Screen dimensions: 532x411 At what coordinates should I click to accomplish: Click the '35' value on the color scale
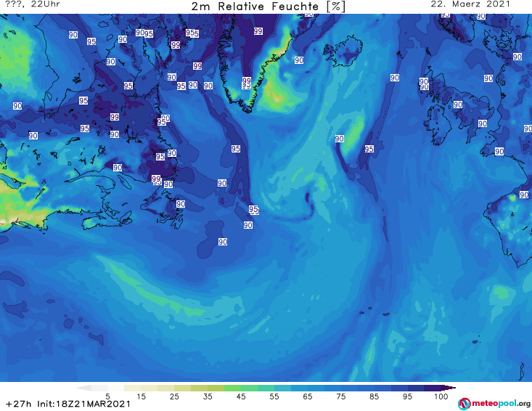coord(208,396)
